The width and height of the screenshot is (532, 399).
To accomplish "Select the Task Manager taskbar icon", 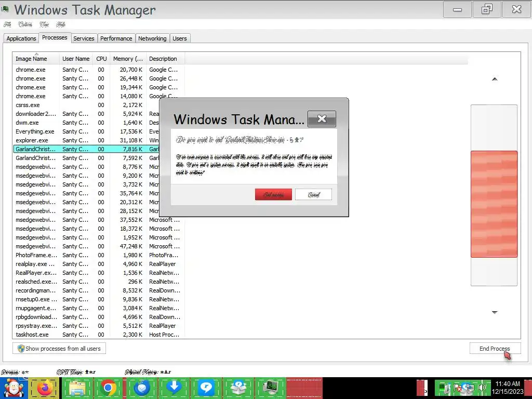I will click(270, 388).
